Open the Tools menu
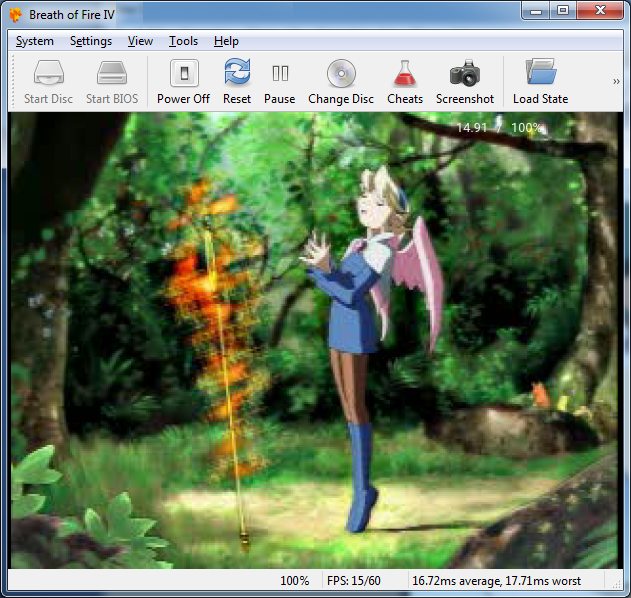 coord(184,41)
